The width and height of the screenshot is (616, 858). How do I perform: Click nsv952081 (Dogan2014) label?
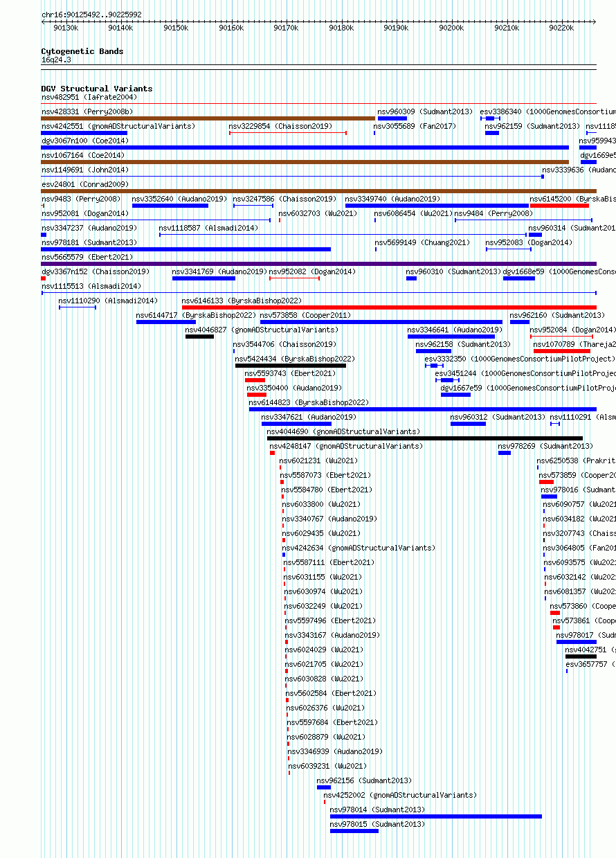click(x=85, y=213)
